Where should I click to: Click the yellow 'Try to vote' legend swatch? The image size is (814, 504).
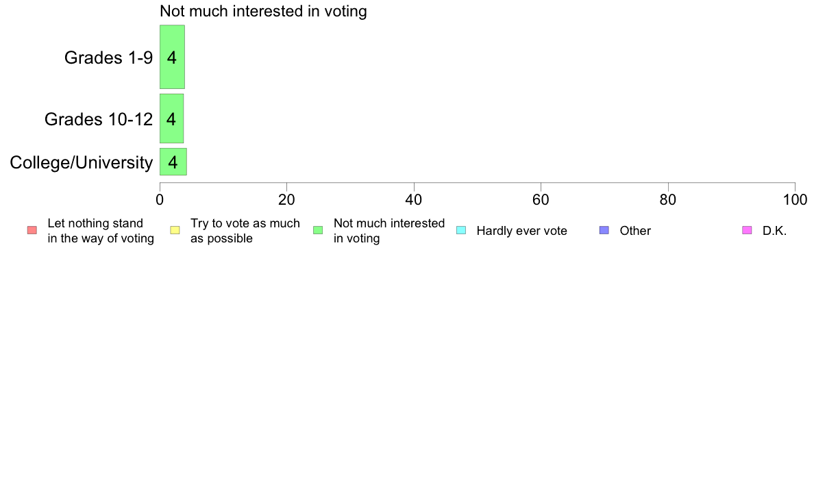175,231
